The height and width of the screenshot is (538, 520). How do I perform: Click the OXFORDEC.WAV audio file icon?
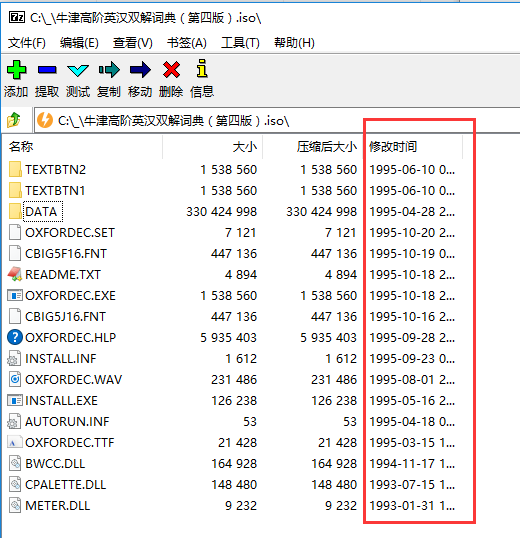[15, 379]
